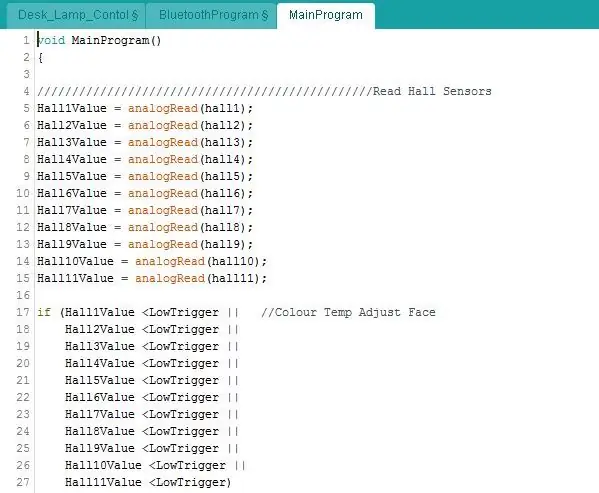Click the 'Hall10Value = analogRead(hall10);' line

152,261
